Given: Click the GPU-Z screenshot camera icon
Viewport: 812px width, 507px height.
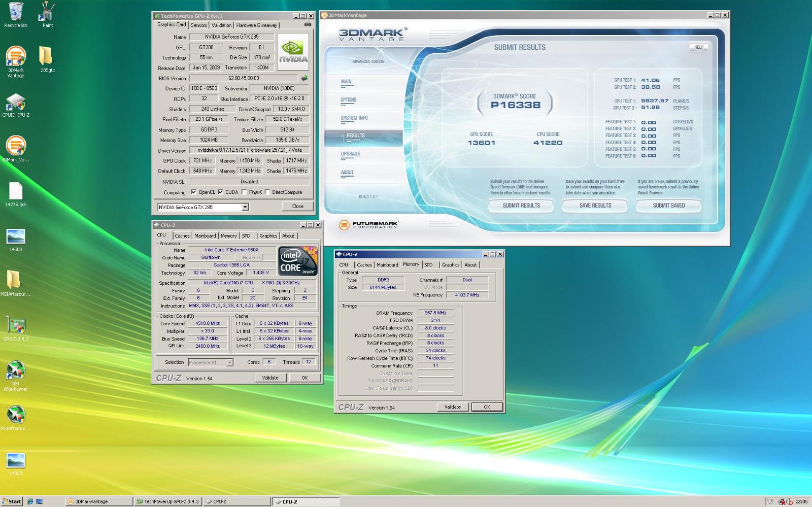Looking at the screenshot, I should [308, 24].
